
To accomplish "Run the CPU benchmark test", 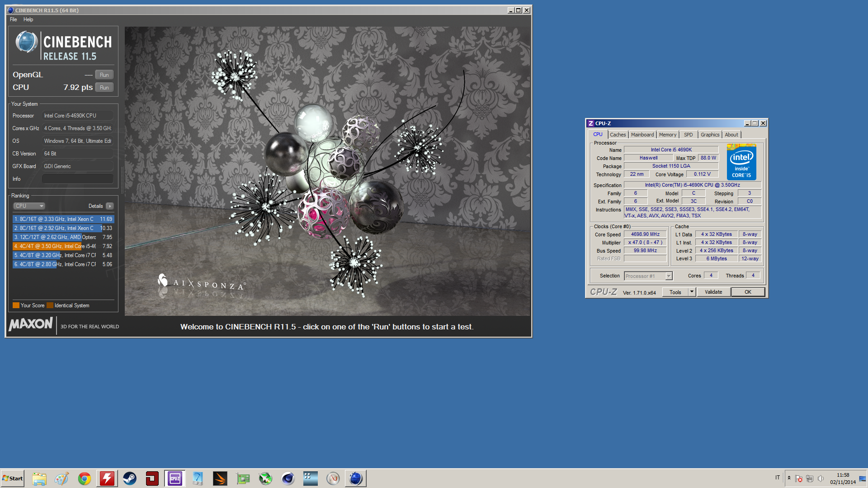I will (x=104, y=88).
